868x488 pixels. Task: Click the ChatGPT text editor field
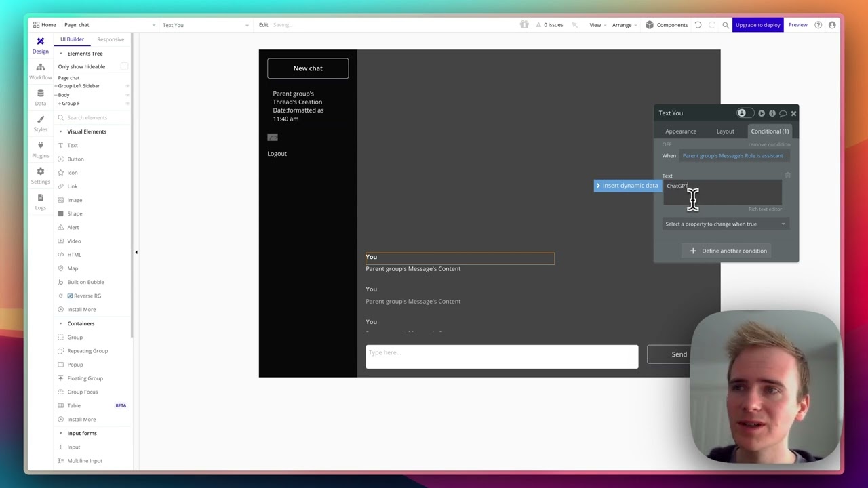click(722, 192)
